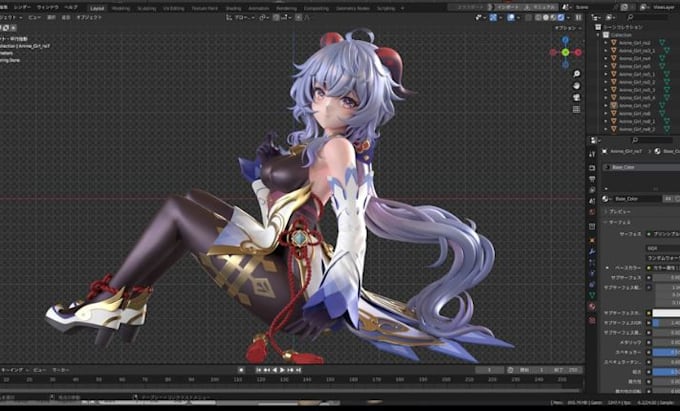The image size is (680, 411).
Task: Toggle the timeline preview range clock icon
Action: [x=510, y=370]
